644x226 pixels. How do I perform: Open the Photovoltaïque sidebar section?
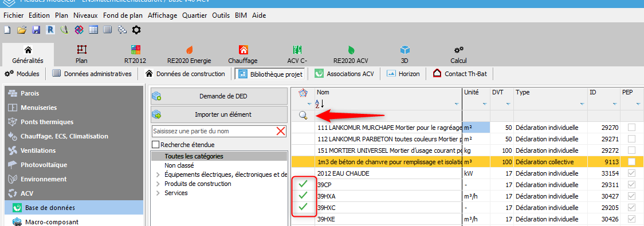click(x=74, y=165)
